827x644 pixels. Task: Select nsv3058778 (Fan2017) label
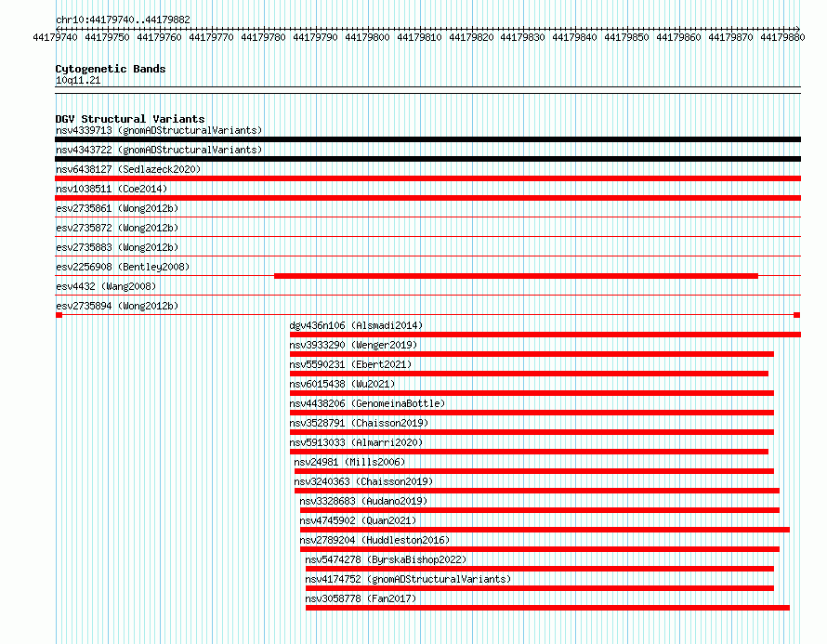click(361, 598)
